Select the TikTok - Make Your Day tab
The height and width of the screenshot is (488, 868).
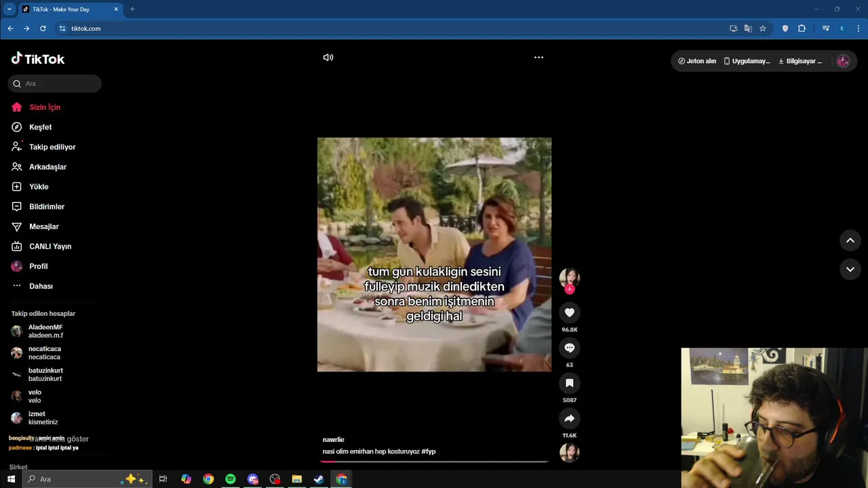click(71, 9)
